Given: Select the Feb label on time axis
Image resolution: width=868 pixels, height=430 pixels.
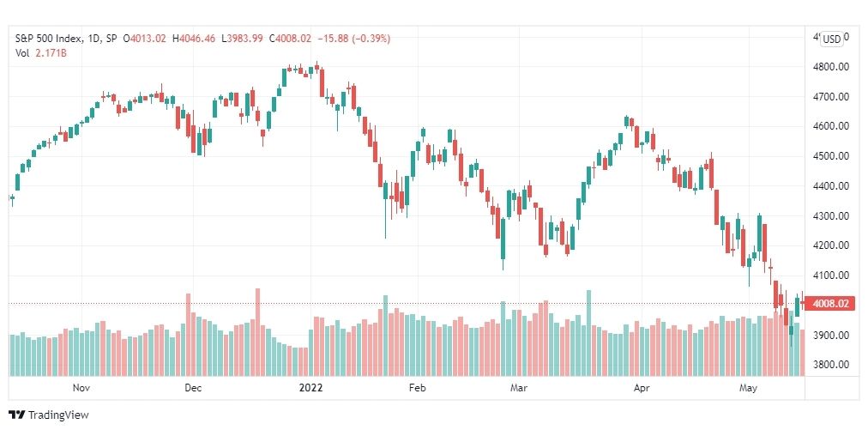Looking at the screenshot, I should pyautogui.click(x=417, y=388).
